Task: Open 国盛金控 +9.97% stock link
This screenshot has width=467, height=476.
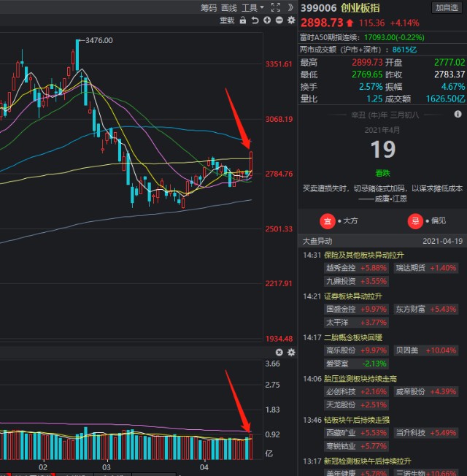Action: [x=356, y=309]
